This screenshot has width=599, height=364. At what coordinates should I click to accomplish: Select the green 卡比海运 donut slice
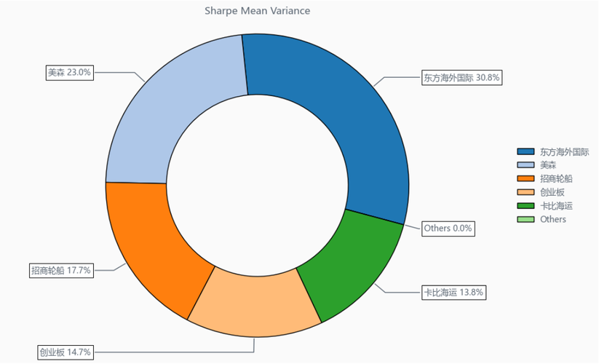tap(352, 264)
